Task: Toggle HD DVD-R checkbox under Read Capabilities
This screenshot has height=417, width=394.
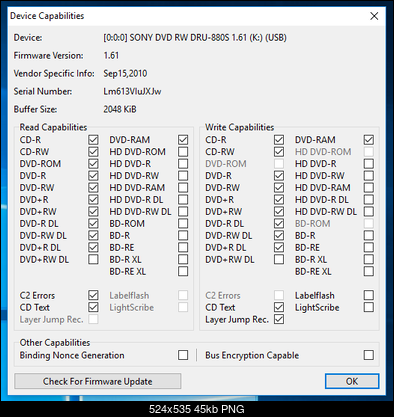Action: pos(183,164)
